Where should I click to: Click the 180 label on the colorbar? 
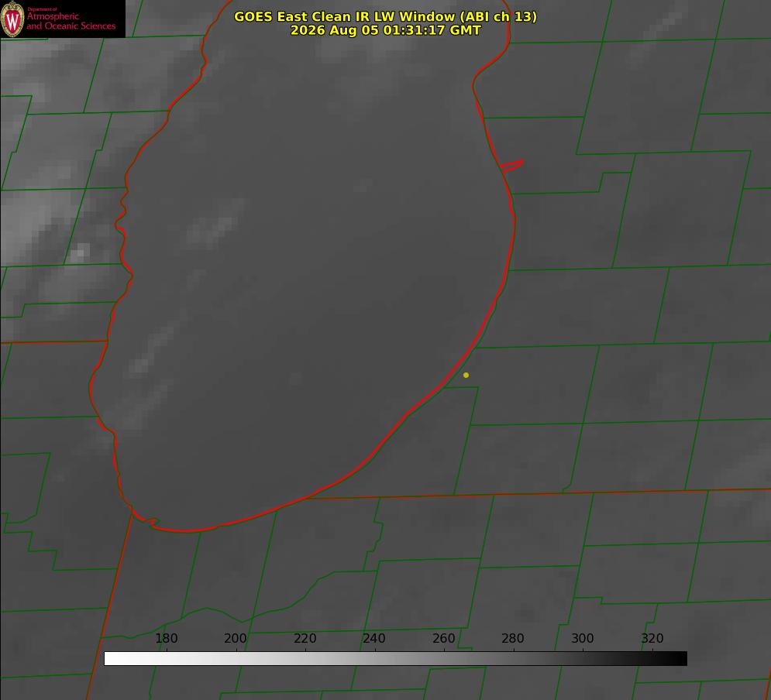pyautogui.click(x=166, y=638)
